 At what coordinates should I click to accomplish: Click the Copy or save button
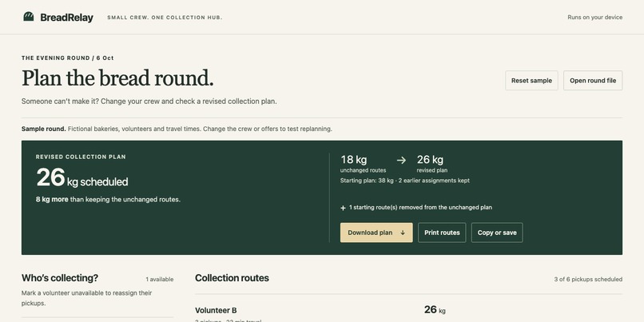(x=497, y=233)
